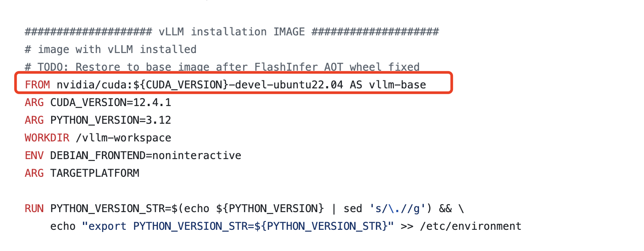This screenshot has width=644, height=251.
Task: Click the TODO FlashInfer AOT wheel comment
Action: click(222, 67)
